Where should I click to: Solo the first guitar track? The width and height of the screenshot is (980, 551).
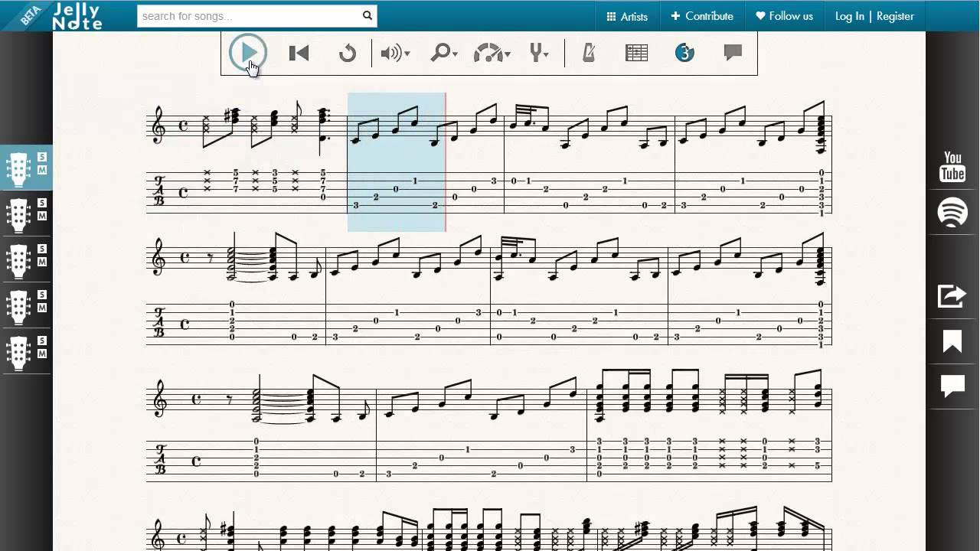click(x=42, y=158)
